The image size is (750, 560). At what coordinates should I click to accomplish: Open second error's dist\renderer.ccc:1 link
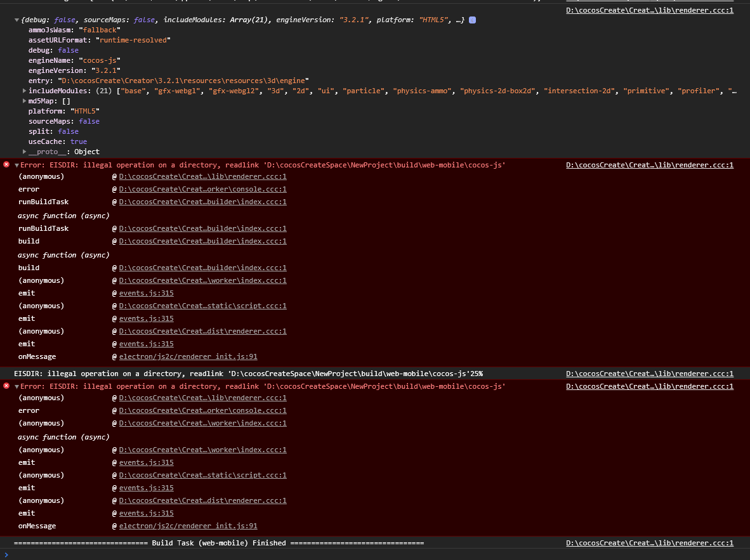pyautogui.click(x=203, y=500)
